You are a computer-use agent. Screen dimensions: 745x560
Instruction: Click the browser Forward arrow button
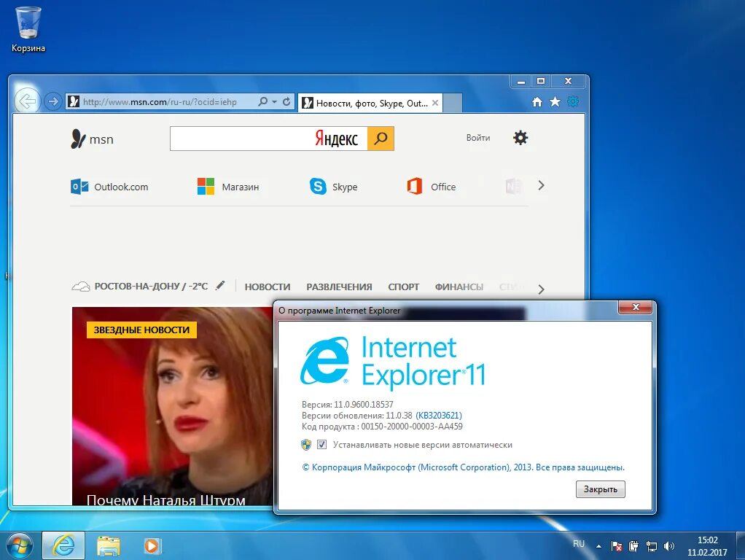53,101
